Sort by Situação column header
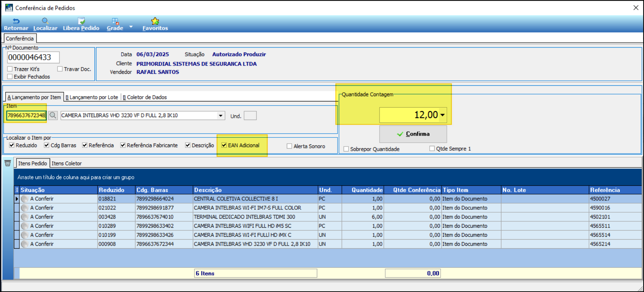 [x=58, y=190]
